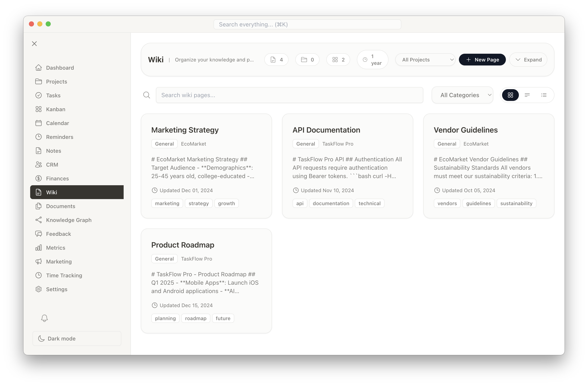Viewport: 588px width, 386px height.
Task: Click the Reminders clock icon
Action: [39, 137]
